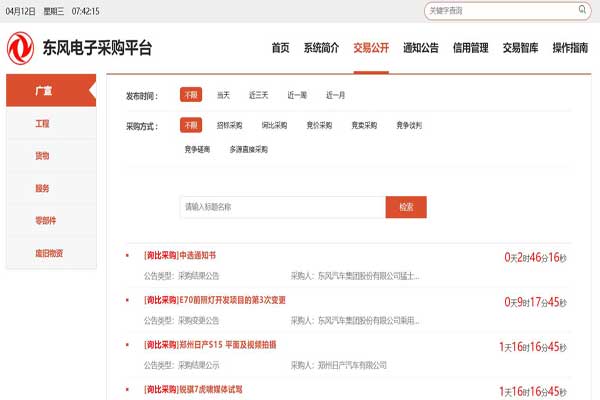
Task: Select the 服务 sidebar category
Action: click(51, 188)
